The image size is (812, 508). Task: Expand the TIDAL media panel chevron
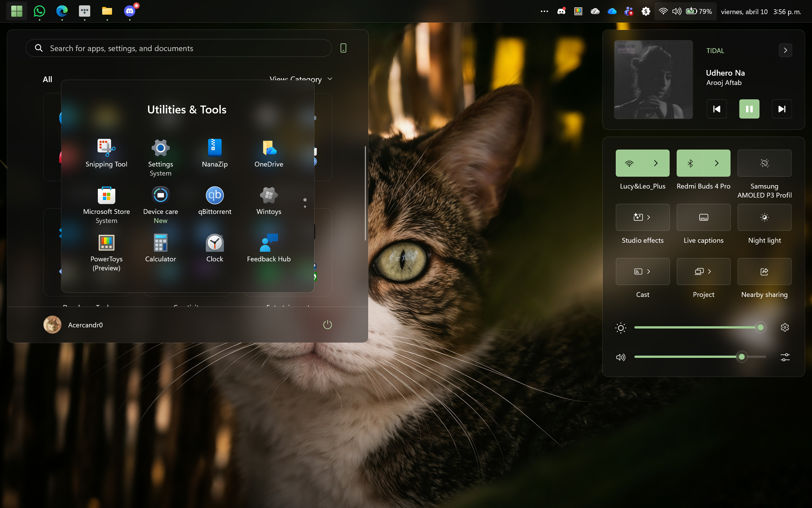point(785,51)
